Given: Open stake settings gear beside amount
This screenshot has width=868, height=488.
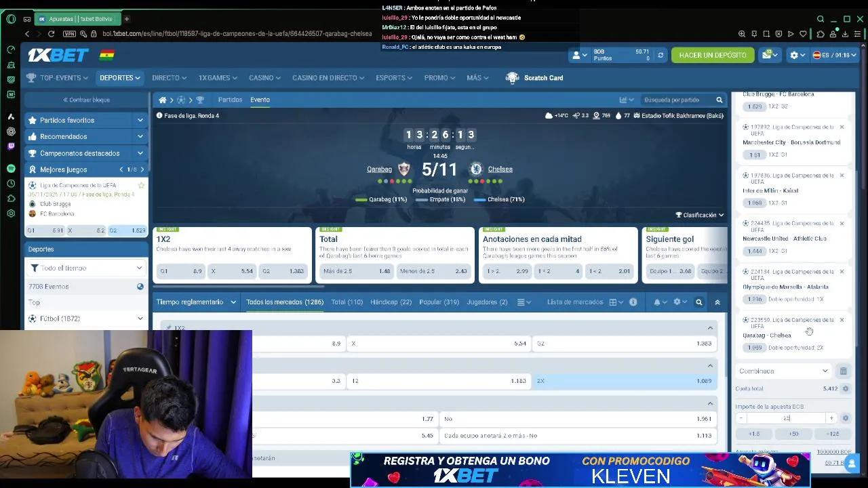Looking at the screenshot, I should (846, 418).
